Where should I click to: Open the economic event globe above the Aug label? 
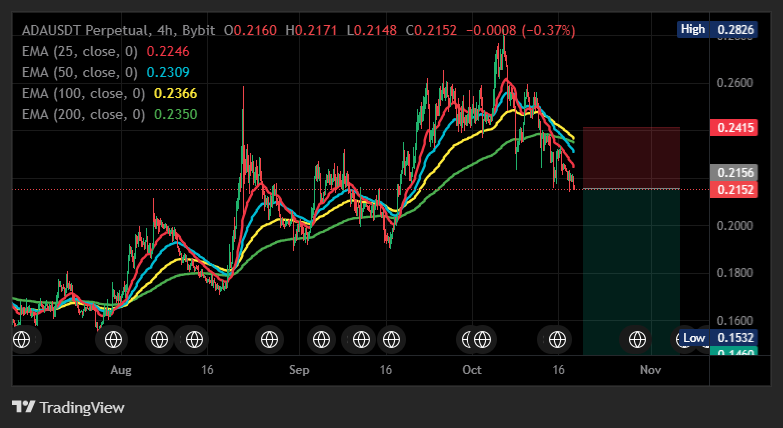point(113,340)
